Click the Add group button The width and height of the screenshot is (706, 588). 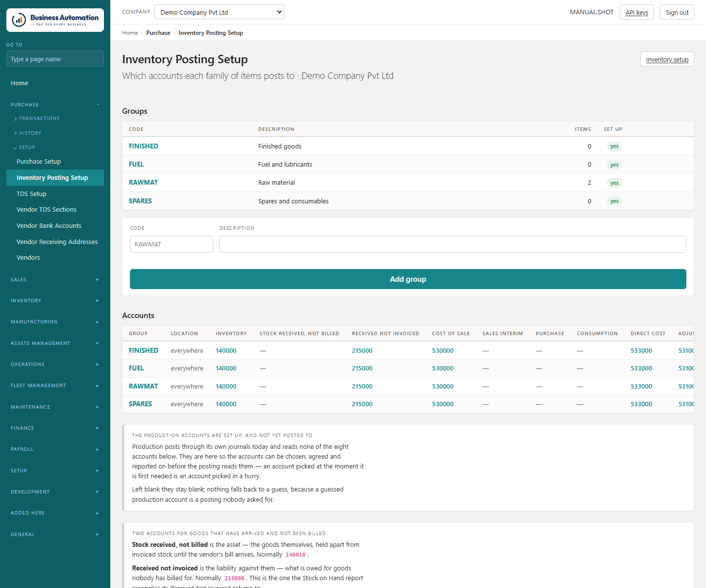(408, 279)
